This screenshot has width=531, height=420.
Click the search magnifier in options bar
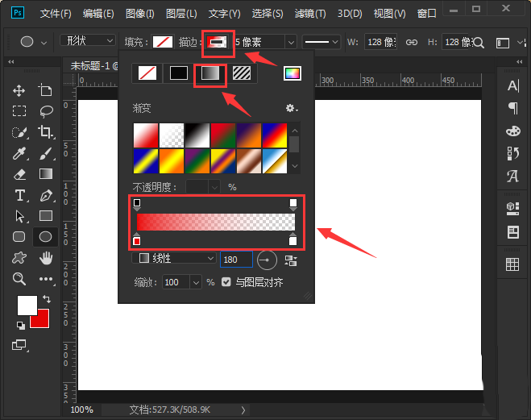click(x=478, y=43)
